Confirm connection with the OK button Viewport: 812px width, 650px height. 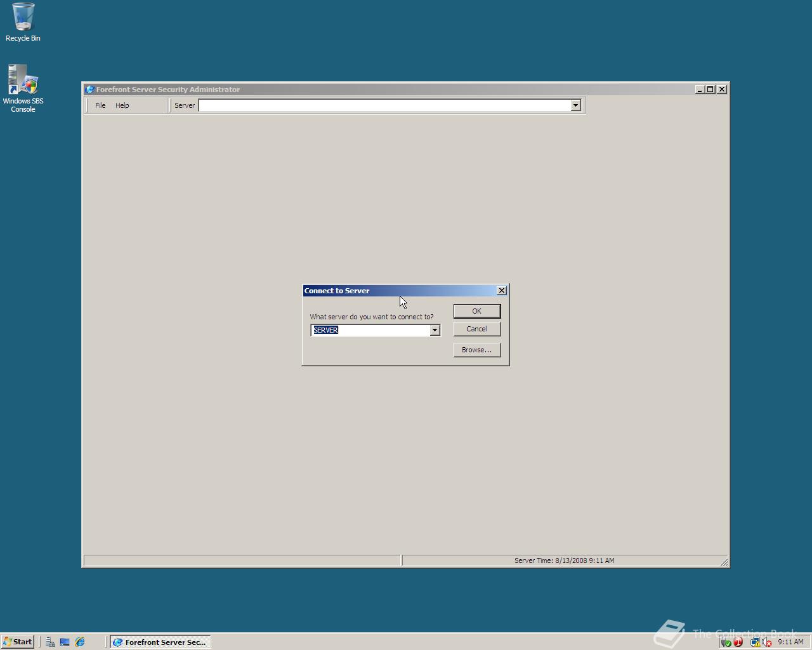click(477, 311)
